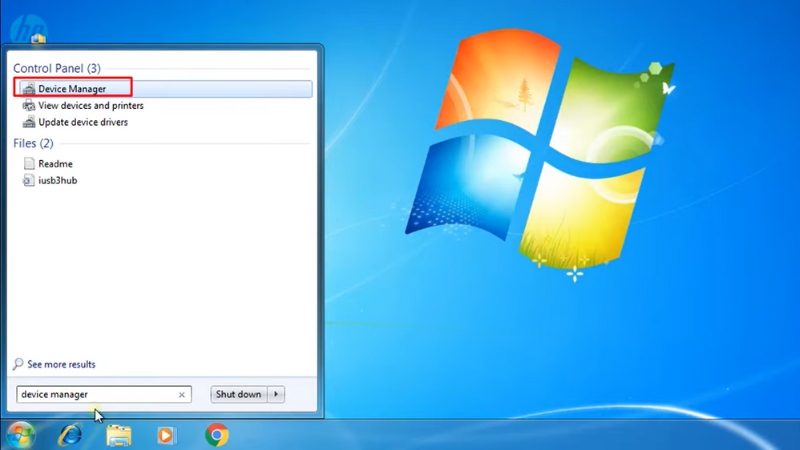Click the iusb3hub file icon
Screen dimensions: 800x450
tap(29, 180)
